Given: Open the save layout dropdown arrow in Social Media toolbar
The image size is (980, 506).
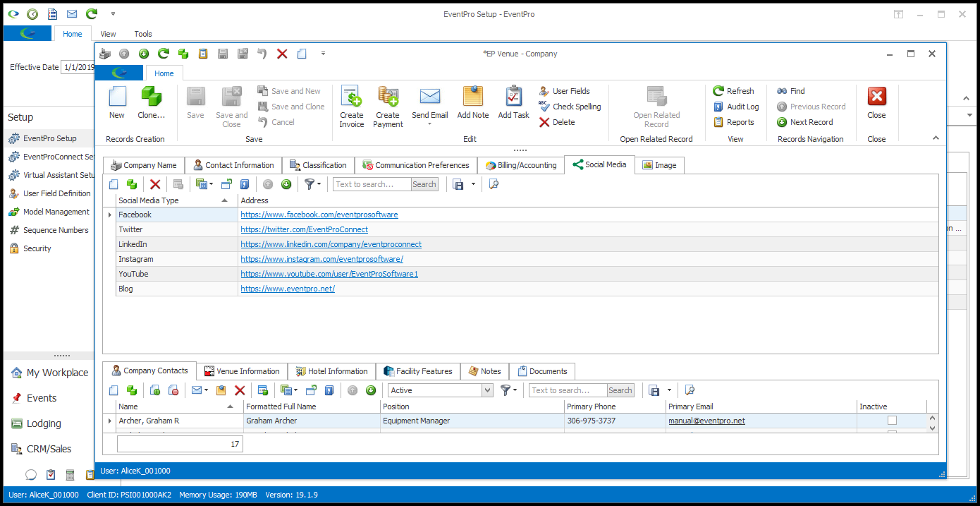Looking at the screenshot, I should 473,184.
